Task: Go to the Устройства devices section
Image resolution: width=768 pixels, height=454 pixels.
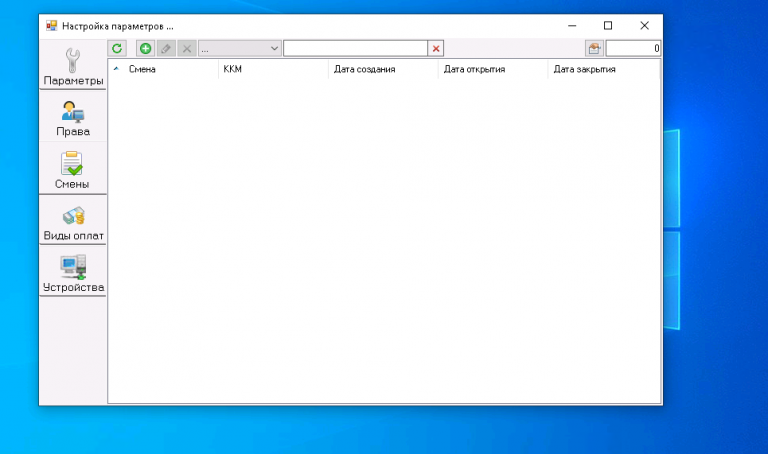Action: pos(73,272)
